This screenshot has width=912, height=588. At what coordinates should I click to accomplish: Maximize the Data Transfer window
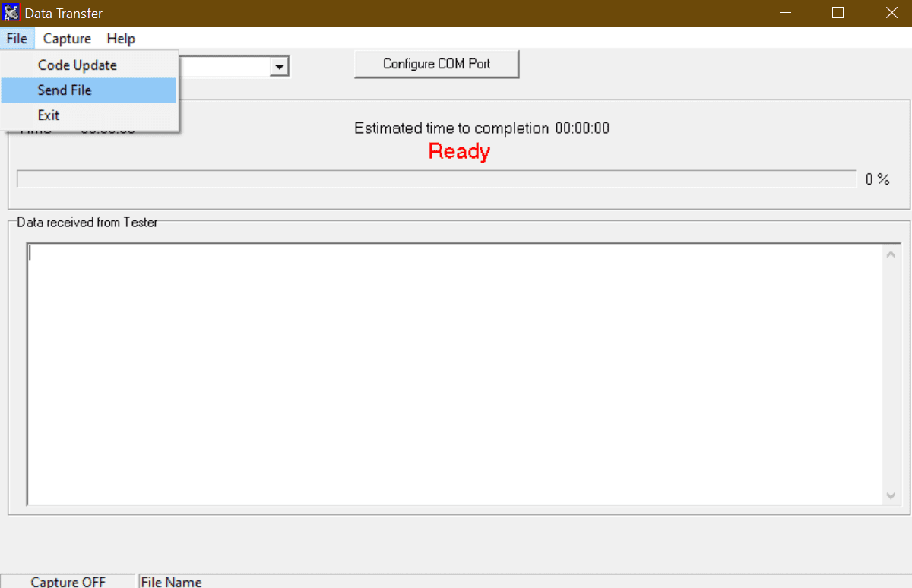click(x=838, y=13)
